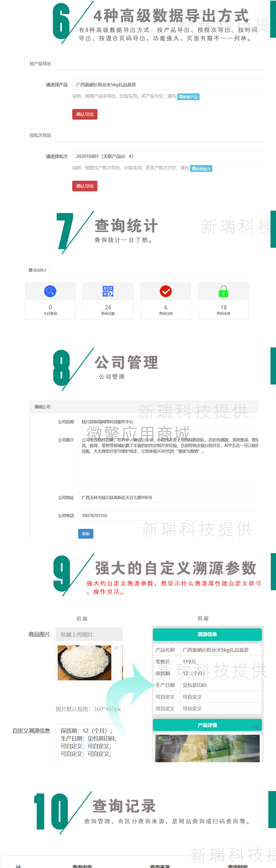Click the 编辑公司 panel header
Viewport: 276px width, 868px height.
[144, 407]
